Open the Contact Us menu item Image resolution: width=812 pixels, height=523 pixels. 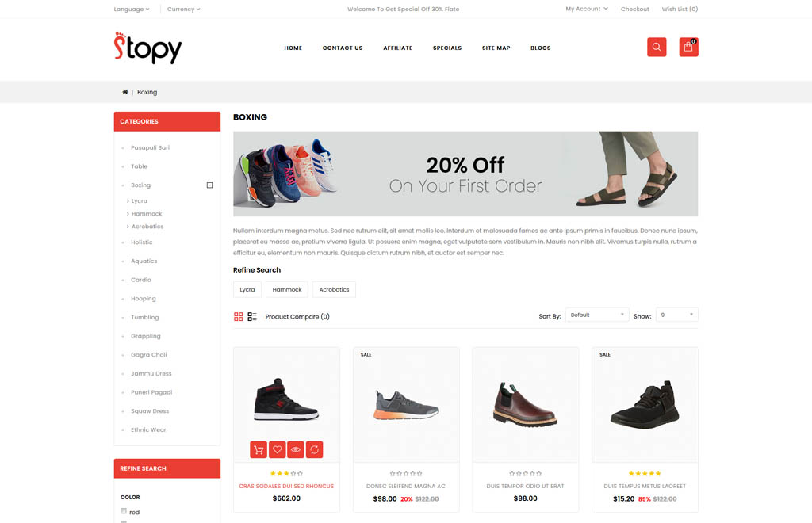pos(343,48)
